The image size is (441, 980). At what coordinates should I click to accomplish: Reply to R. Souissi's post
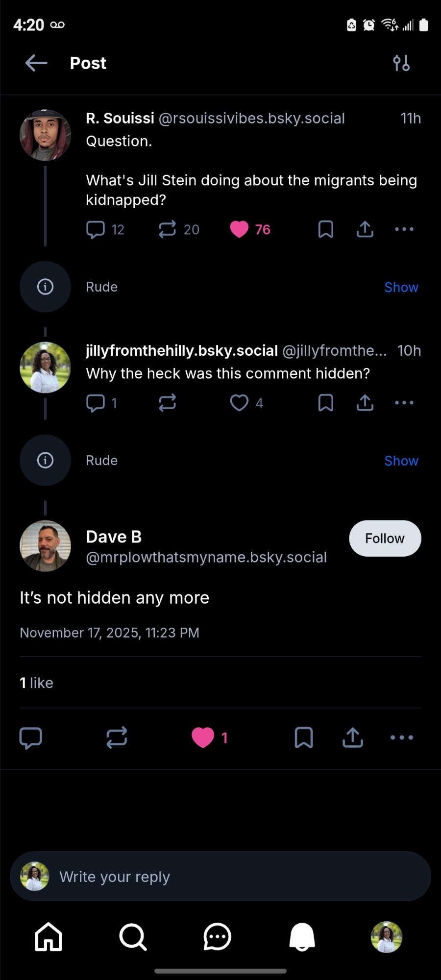coord(96,229)
